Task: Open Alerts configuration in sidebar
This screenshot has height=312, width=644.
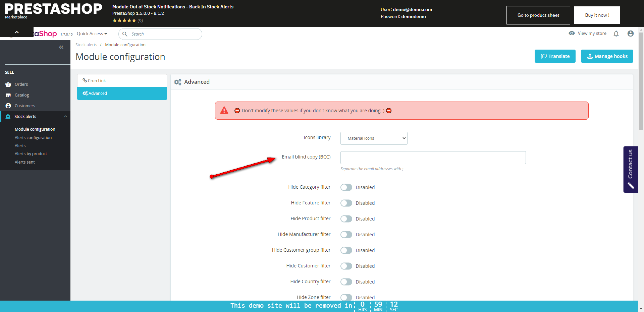Action: click(33, 138)
